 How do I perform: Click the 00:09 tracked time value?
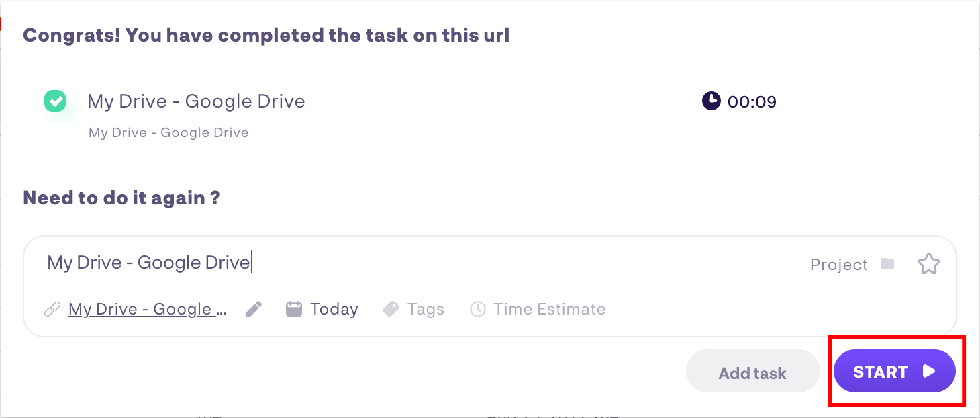752,102
